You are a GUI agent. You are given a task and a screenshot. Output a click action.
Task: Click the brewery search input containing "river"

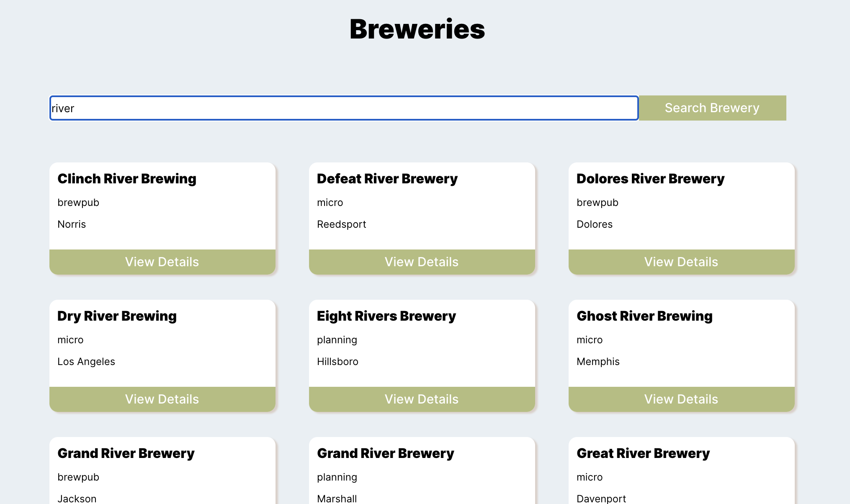(344, 108)
